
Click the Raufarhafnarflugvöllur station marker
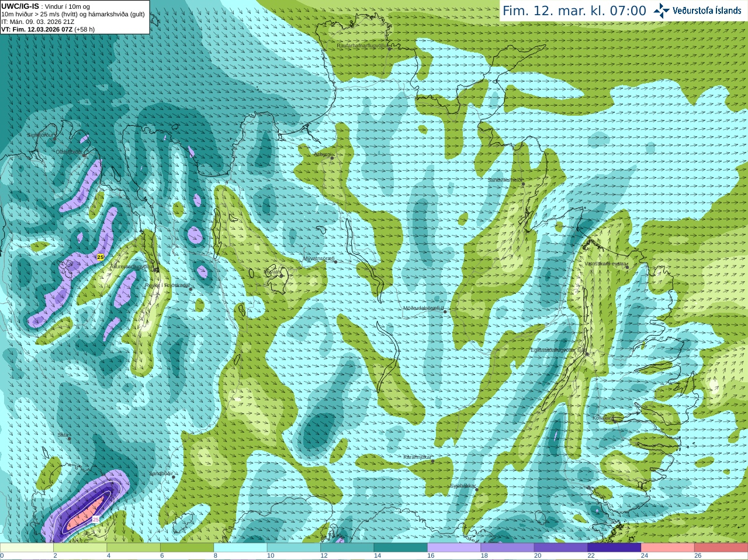click(389, 49)
